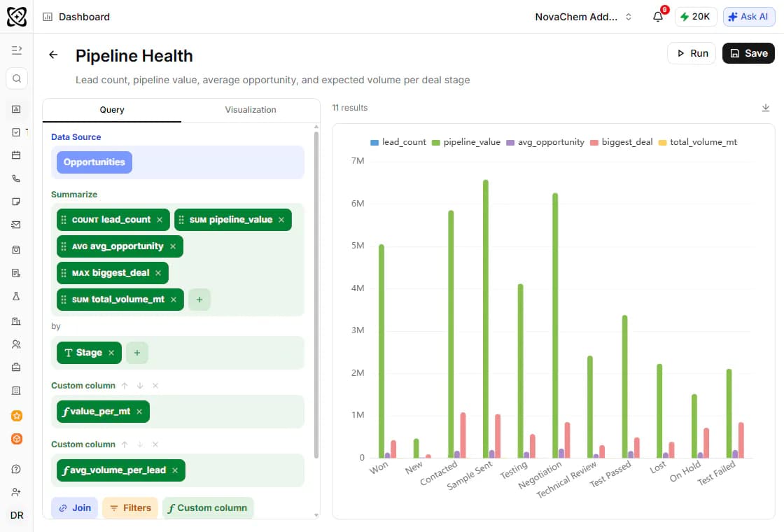Open the orange star icon in sidebar
The height and width of the screenshot is (532, 784).
[17, 416]
